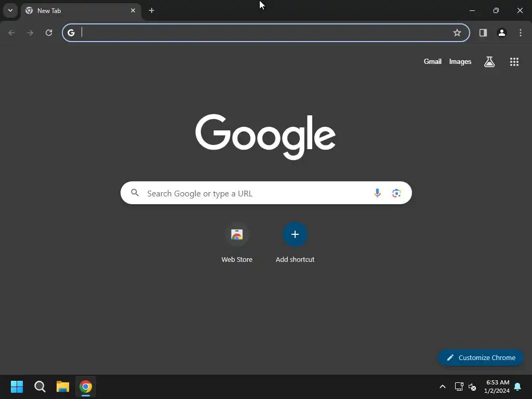Open the Web Store shortcut tile

click(237, 234)
